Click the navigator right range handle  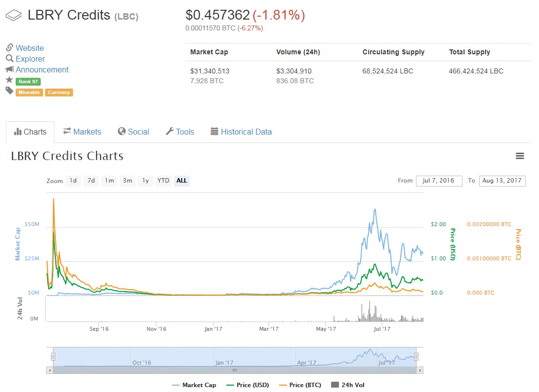pyautogui.click(x=416, y=357)
